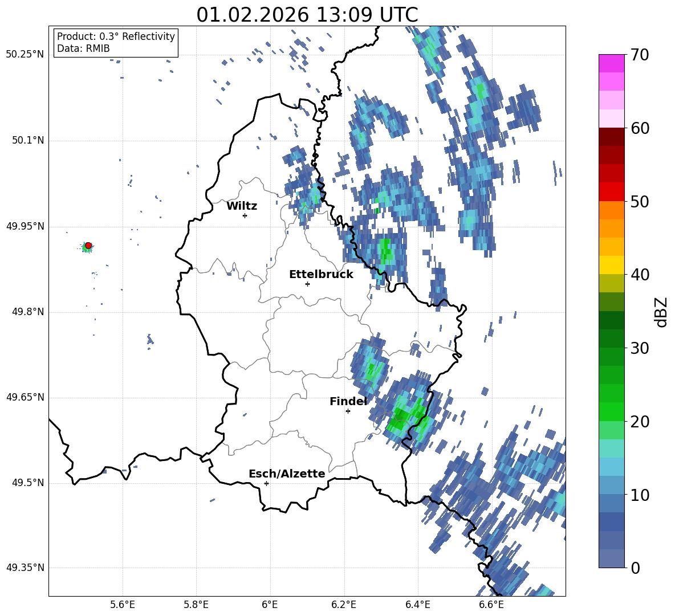Click the 49.65°N latitude label

[x=25, y=397]
